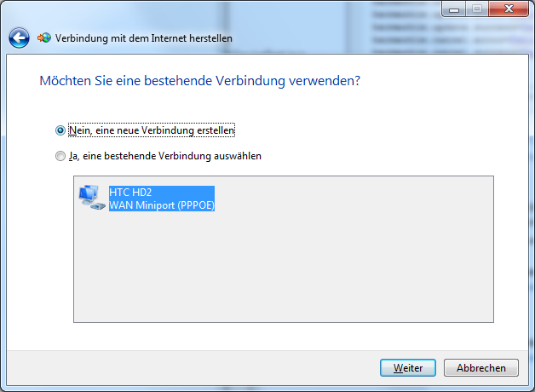The width and height of the screenshot is (535, 392).
Task: Close the wizard with the red X
Action: [509, 9]
